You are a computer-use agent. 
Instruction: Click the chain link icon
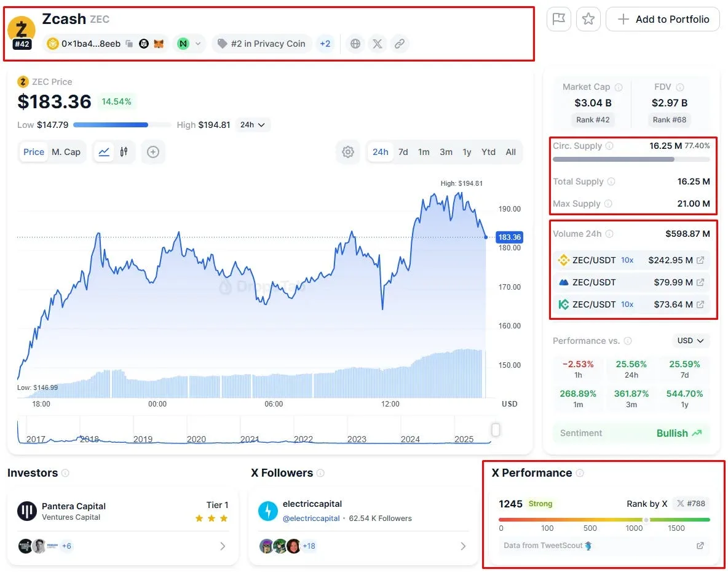pos(399,44)
